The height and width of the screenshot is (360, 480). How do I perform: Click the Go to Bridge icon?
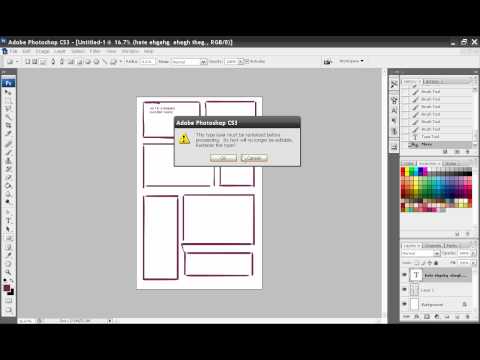(x=328, y=61)
